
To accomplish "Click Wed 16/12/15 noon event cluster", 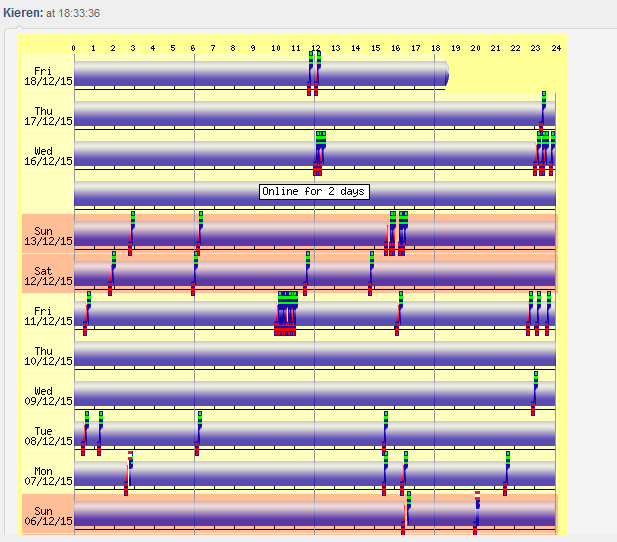I will pos(319,154).
